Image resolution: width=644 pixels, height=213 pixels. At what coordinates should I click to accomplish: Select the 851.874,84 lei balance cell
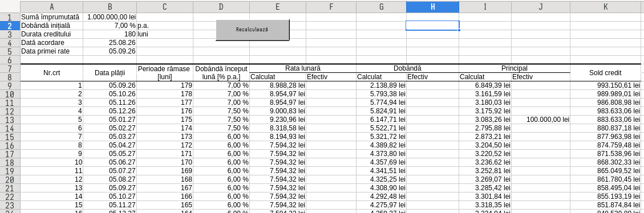click(605, 205)
